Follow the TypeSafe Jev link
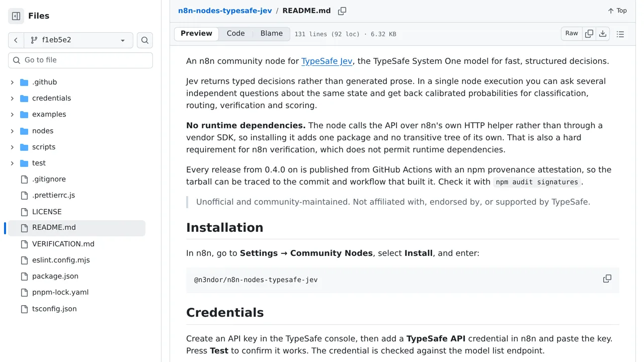 click(x=327, y=61)
